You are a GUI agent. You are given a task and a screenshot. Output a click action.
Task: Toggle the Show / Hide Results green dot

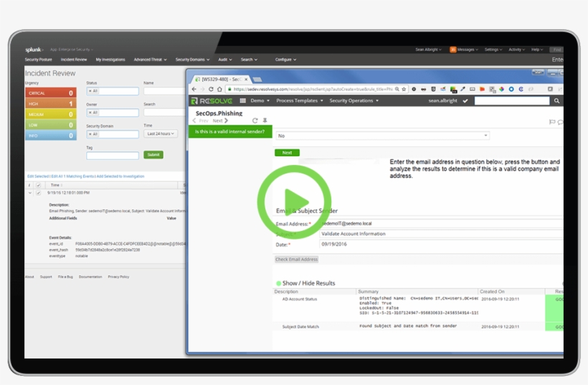279,283
